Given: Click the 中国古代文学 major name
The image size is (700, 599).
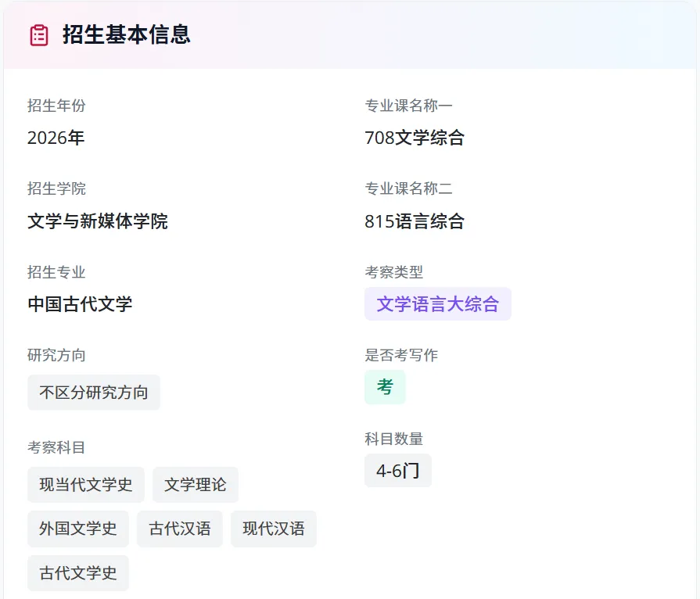Looking at the screenshot, I should point(80,304).
